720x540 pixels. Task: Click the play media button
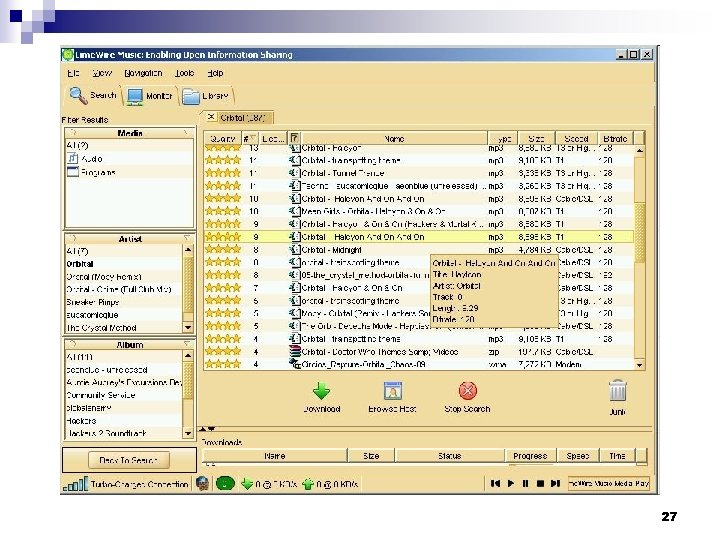click(x=511, y=483)
